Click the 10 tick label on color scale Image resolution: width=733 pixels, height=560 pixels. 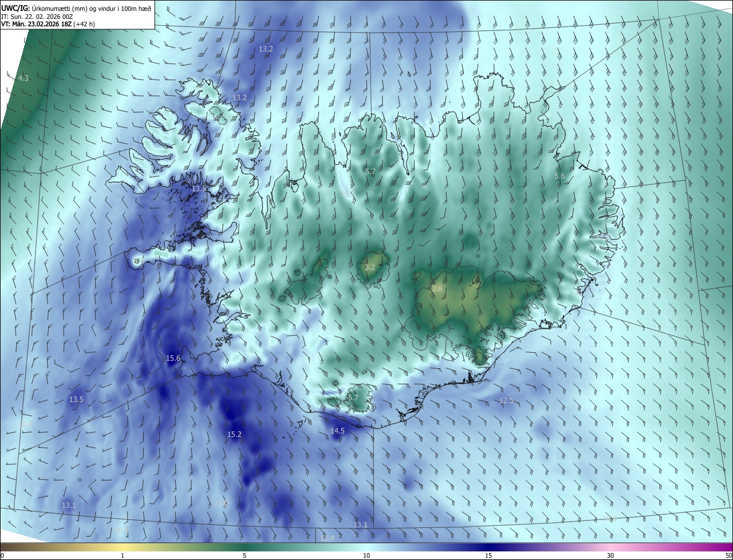[x=366, y=555]
